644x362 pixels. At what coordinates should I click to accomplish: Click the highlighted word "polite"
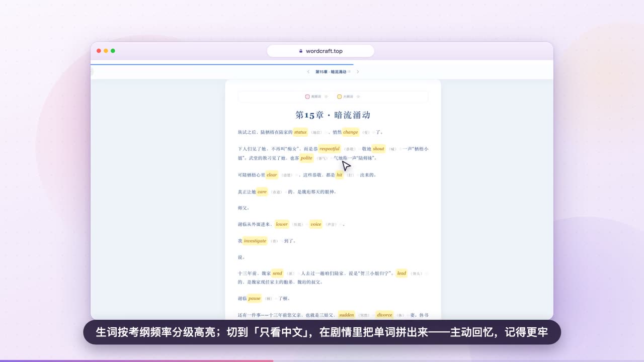click(x=306, y=158)
